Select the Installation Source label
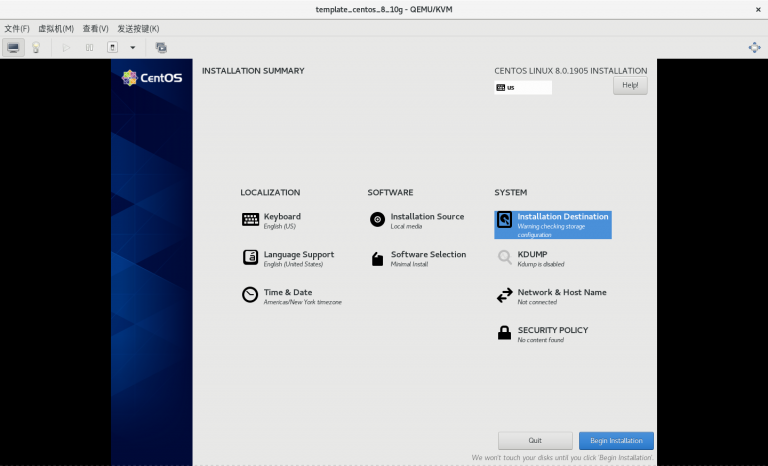Image resolution: width=768 pixels, height=466 pixels. click(427, 216)
